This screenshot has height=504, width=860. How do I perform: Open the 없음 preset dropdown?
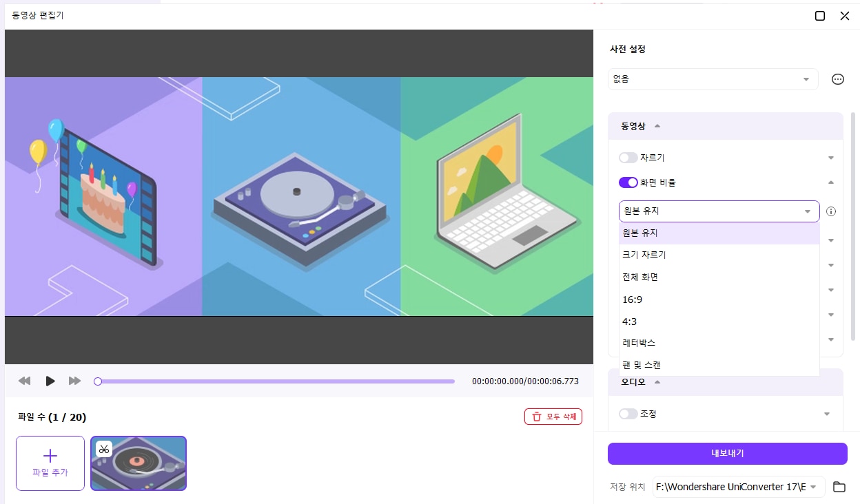pyautogui.click(x=713, y=78)
